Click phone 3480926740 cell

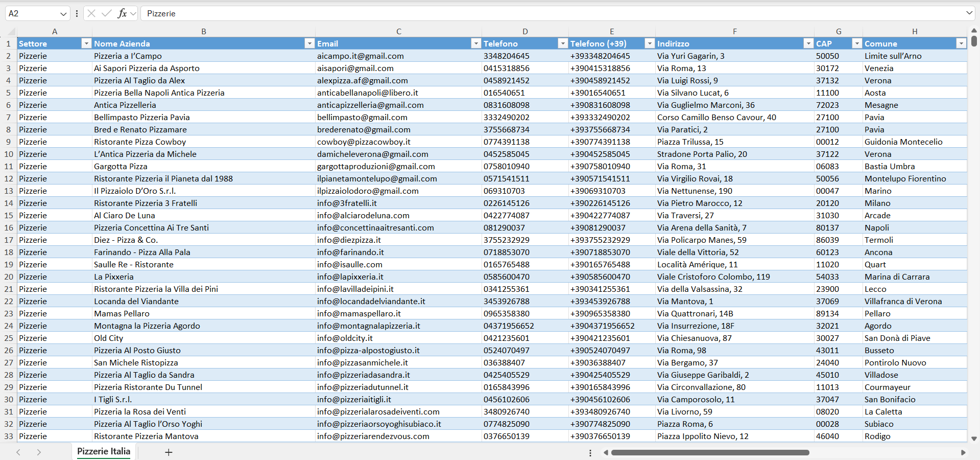tap(525, 411)
